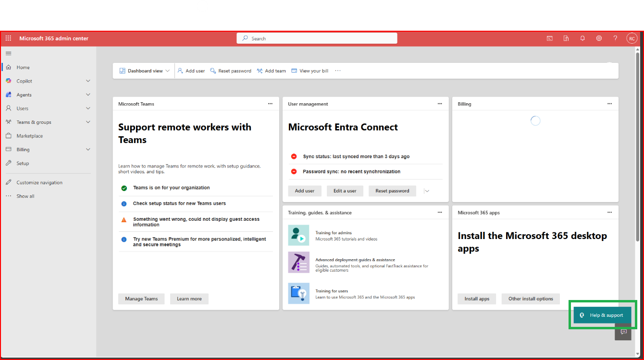Screen dimensions: 644x360
Task: Open more options on User management card
Action: (x=440, y=104)
